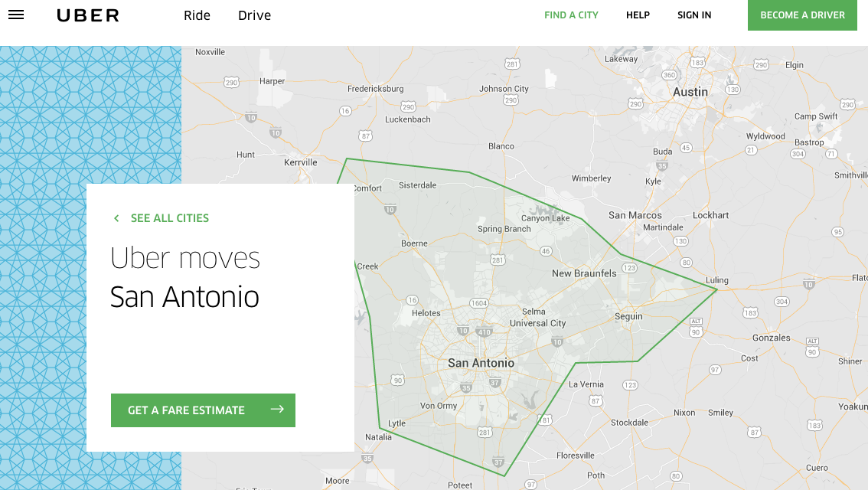Click the San Marcos map label
The width and height of the screenshot is (868, 490).
coord(635,215)
